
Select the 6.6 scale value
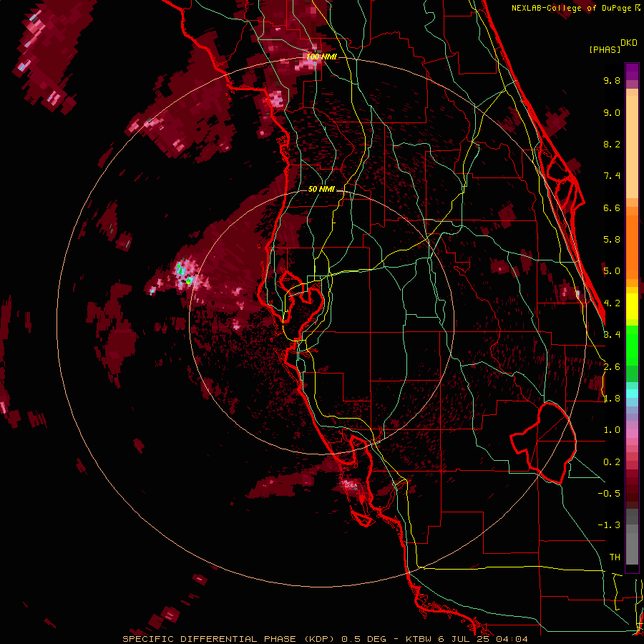pyautogui.click(x=612, y=208)
